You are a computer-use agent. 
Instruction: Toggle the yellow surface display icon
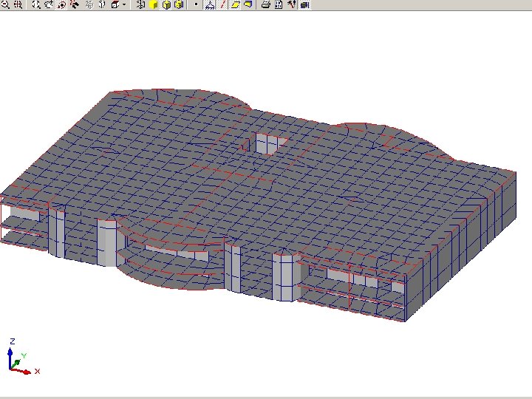pyautogui.click(x=235, y=4)
